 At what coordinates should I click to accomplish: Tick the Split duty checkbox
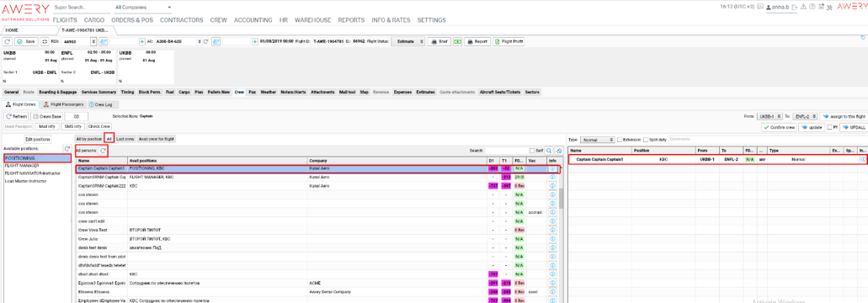coord(646,140)
